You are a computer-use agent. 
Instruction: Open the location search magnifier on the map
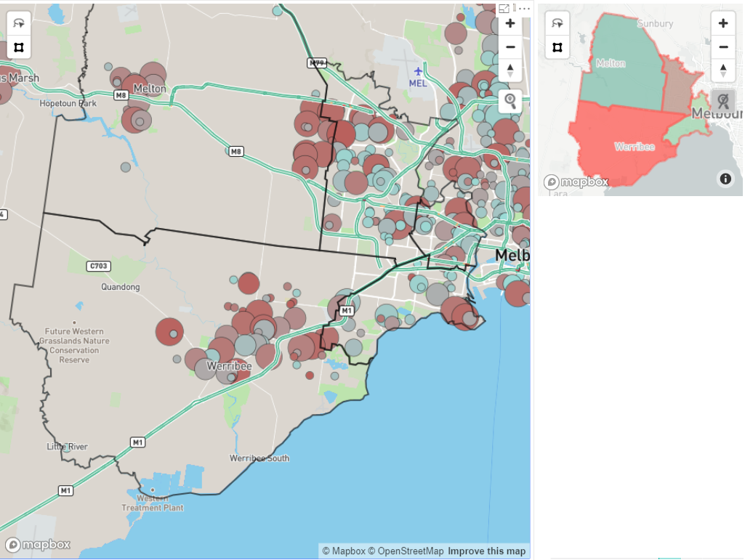pyautogui.click(x=510, y=102)
